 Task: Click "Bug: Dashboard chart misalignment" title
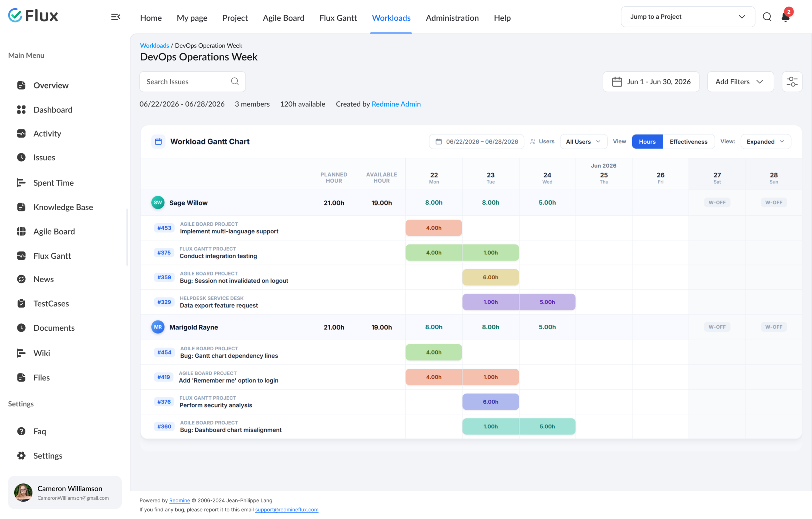(231, 430)
